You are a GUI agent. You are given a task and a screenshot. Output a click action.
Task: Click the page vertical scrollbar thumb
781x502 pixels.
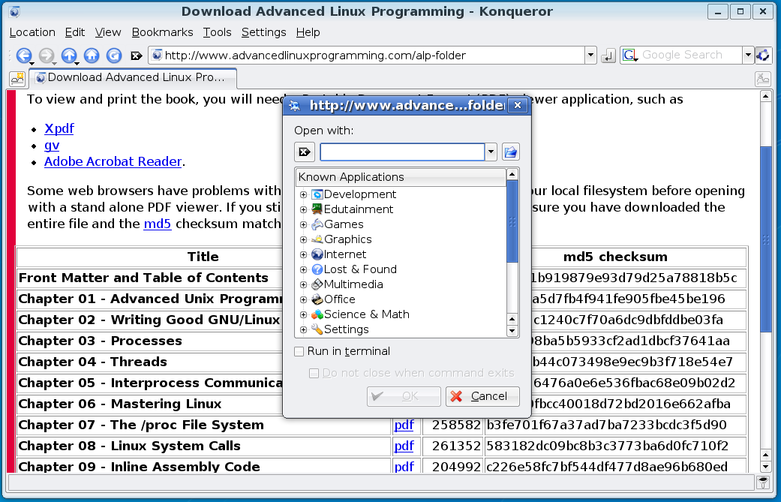coord(766,239)
